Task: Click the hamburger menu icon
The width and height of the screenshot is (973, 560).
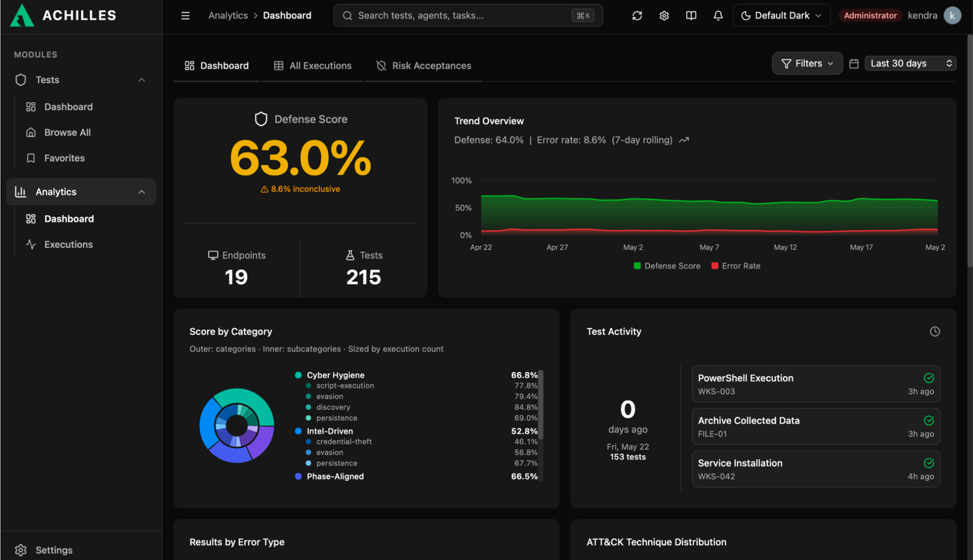Action: coord(185,16)
